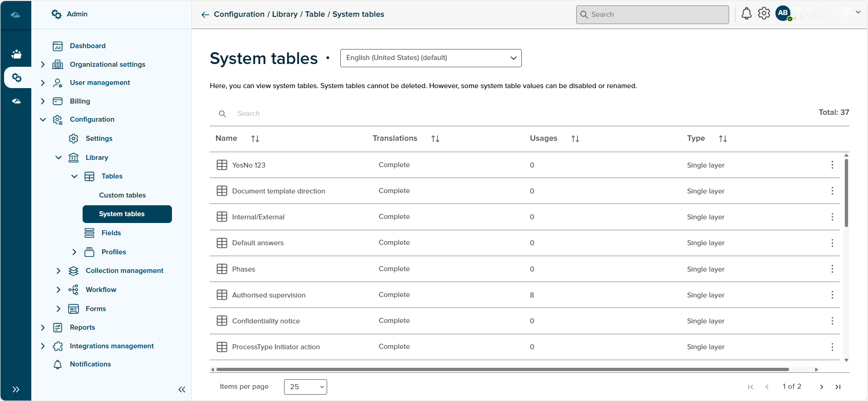Sort table by Usages column

575,139
